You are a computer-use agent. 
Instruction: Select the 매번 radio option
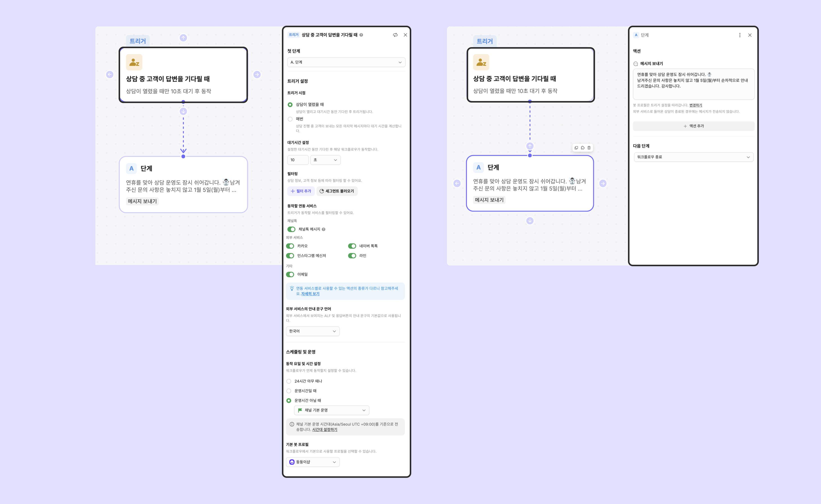290,119
